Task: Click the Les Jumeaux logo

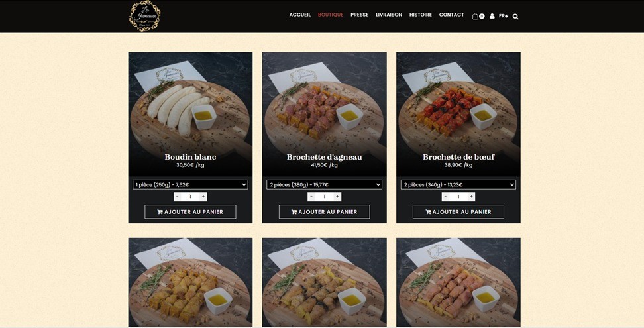Action: (x=145, y=16)
